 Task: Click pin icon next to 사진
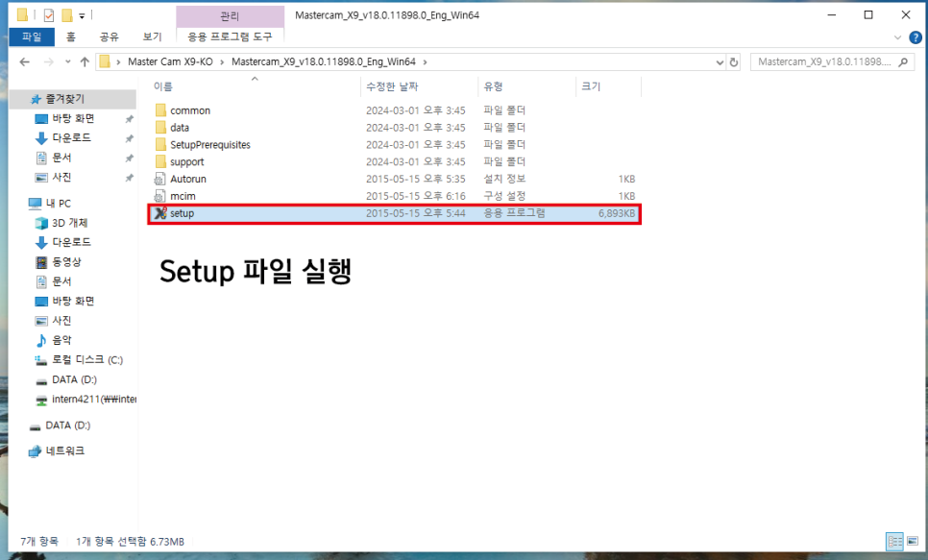click(x=129, y=178)
